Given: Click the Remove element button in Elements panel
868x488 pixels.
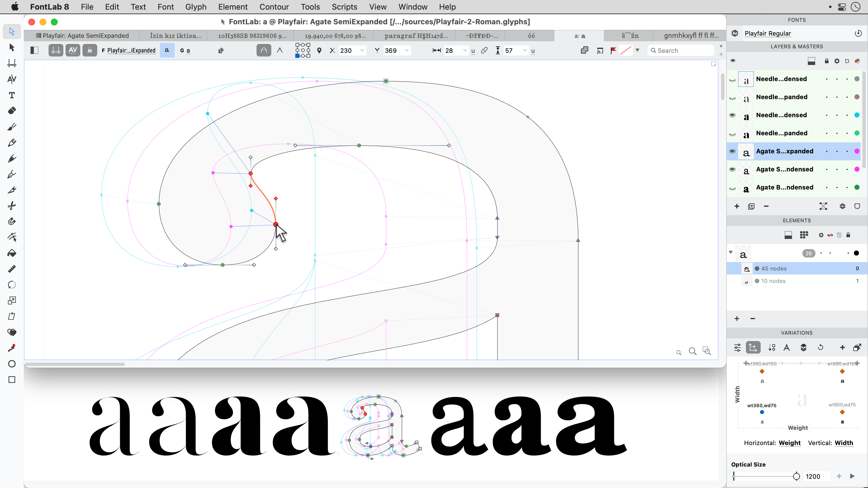Looking at the screenshot, I should point(752,318).
